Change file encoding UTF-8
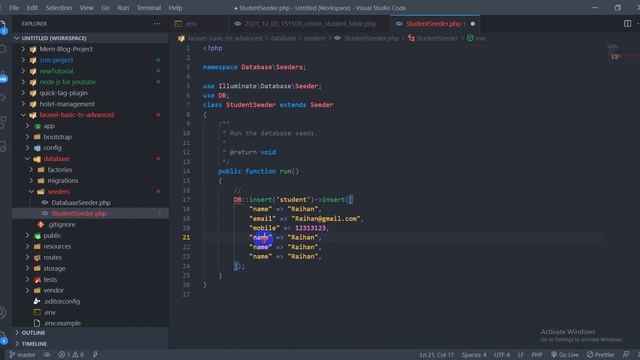This screenshot has width=640, height=360. point(502,355)
